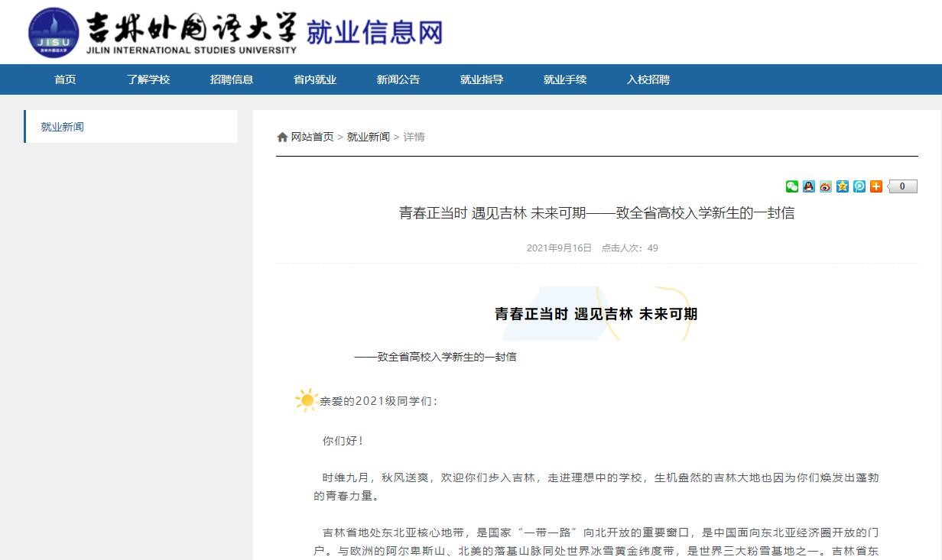Open the 了解学校 menu item

(x=148, y=79)
